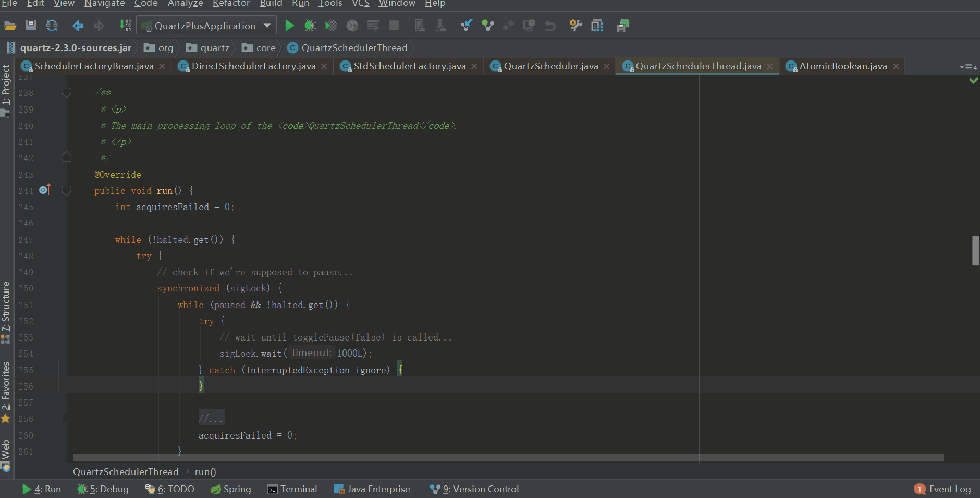Screen dimensions: 980x498
Task: Click the override gutter icon at line 244
Action: tap(45, 189)
